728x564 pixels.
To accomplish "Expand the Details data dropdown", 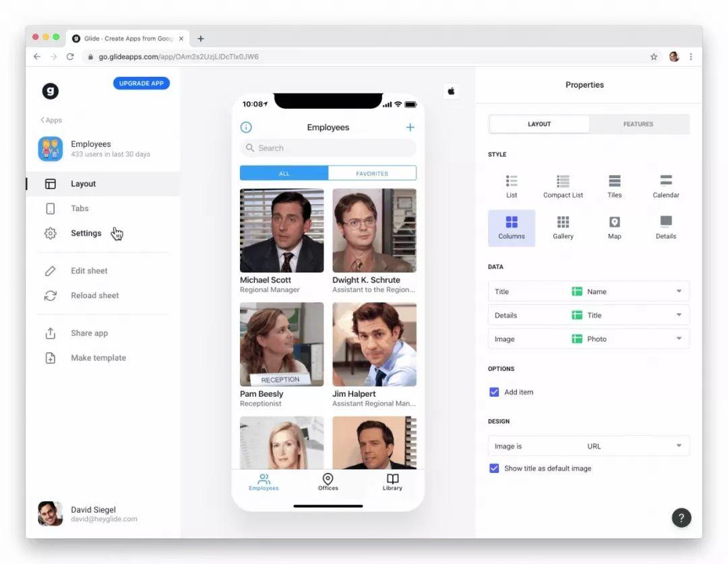I will click(588, 315).
